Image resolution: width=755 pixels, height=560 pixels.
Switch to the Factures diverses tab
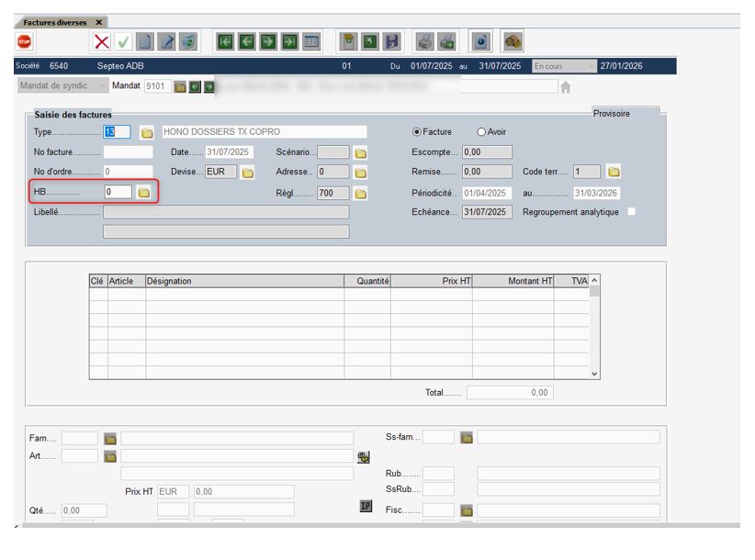(55, 22)
